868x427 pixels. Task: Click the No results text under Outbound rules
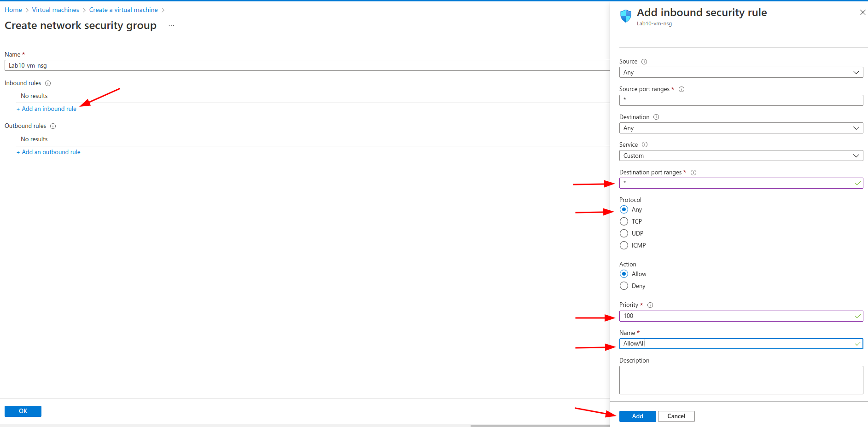point(34,139)
